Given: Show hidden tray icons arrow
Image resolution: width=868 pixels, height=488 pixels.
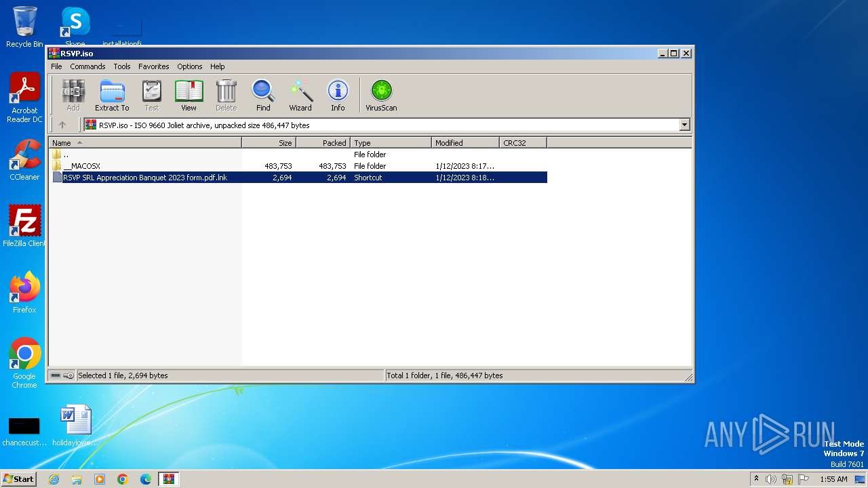Looking at the screenshot, I should (756, 479).
